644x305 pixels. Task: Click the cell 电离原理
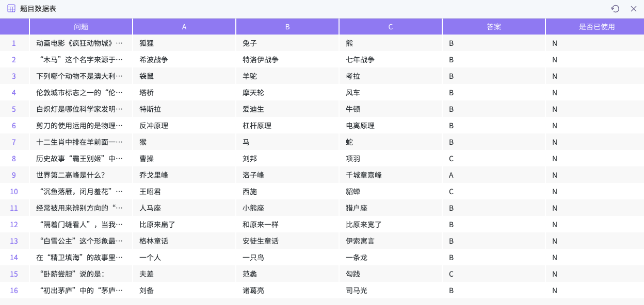(x=391, y=126)
